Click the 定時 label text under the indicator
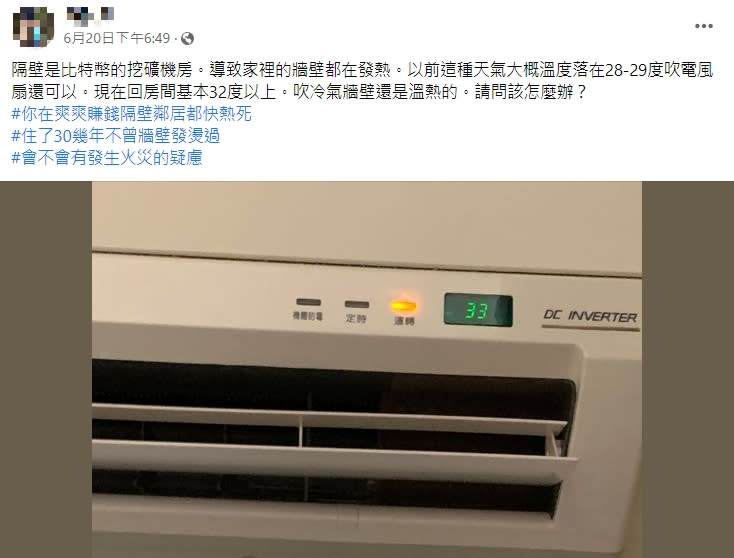Viewport: 734px width, 558px height. [356, 319]
